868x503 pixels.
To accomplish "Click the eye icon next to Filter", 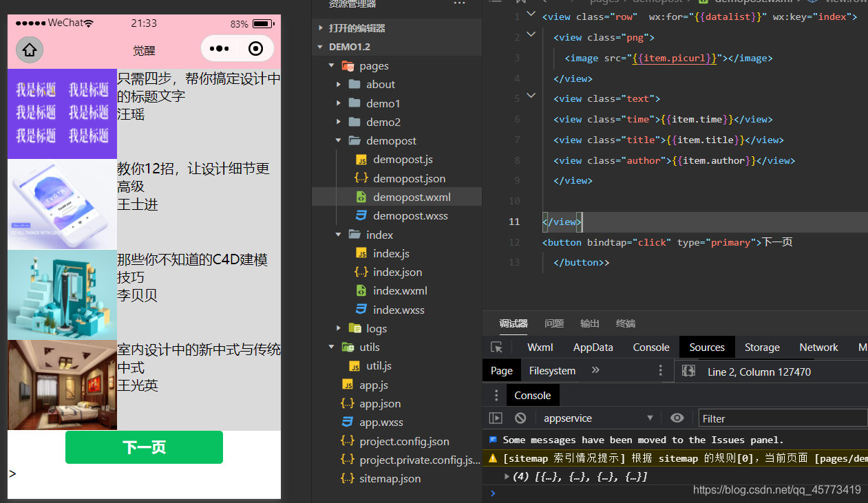I will [677, 418].
